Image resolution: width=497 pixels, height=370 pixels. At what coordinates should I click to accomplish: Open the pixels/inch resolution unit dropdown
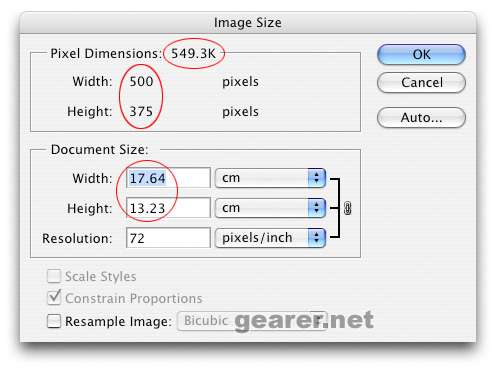click(x=270, y=238)
